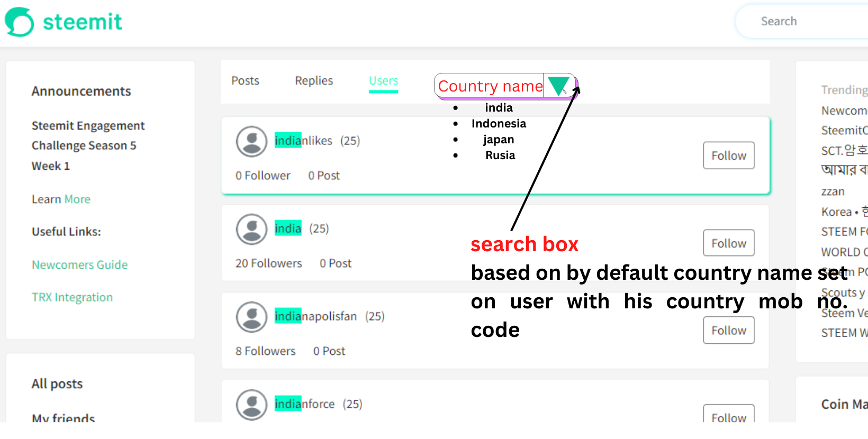Switch to the Posts tab
This screenshot has height=439, width=868.
[245, 81]
